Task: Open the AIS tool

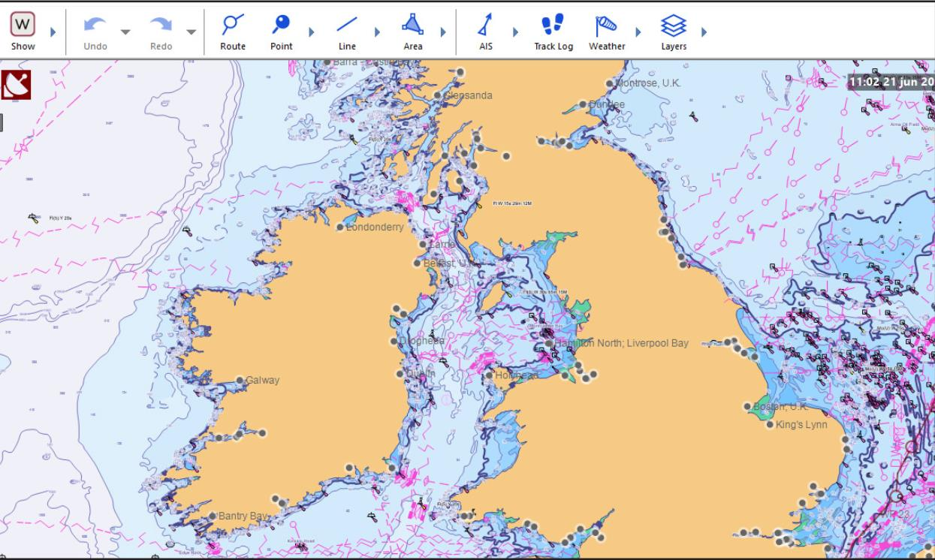Action: pos(486,31)
